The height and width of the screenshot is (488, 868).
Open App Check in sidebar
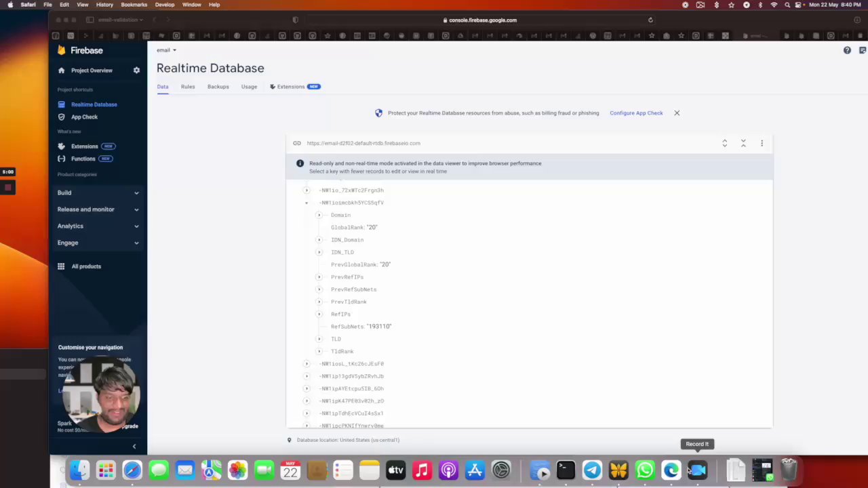click(84, 117)
